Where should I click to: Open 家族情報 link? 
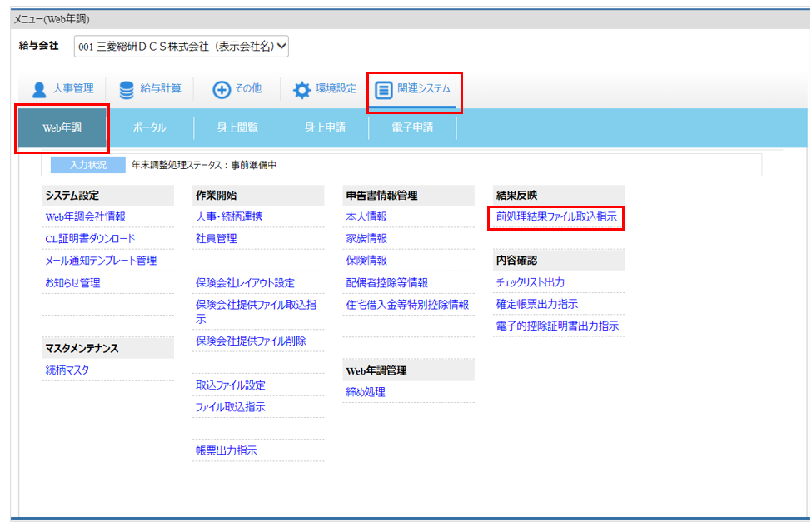coord(366,239)
